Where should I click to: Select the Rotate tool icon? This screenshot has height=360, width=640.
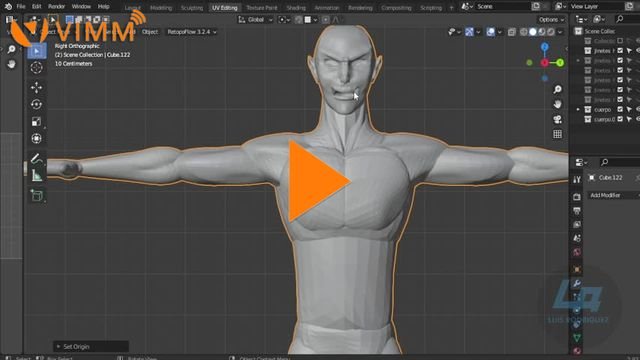pos(36,104)
